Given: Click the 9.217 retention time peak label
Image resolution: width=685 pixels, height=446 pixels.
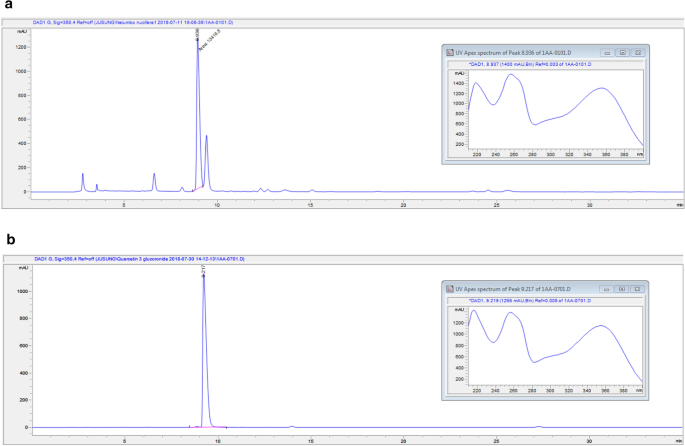Looking at the screenshot, I should tap(203, 270).
